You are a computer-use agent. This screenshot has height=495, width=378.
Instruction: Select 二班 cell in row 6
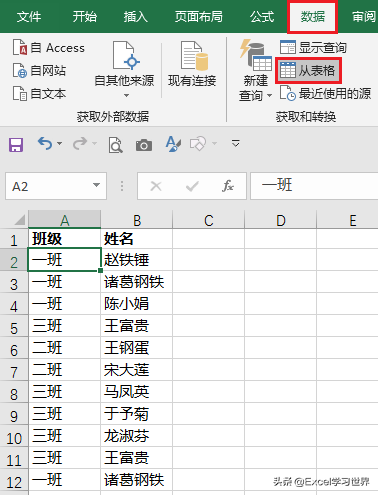pyautogui.click(x=65, y=348)
